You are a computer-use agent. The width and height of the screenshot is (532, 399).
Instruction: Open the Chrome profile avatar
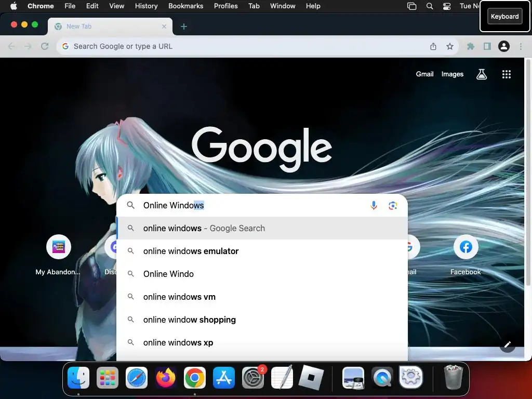point(504,46)
